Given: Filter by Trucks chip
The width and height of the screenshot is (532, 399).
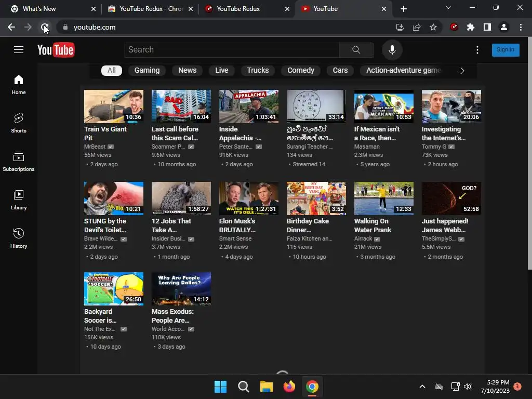Looking at the screenshot, I should [258, 70].
